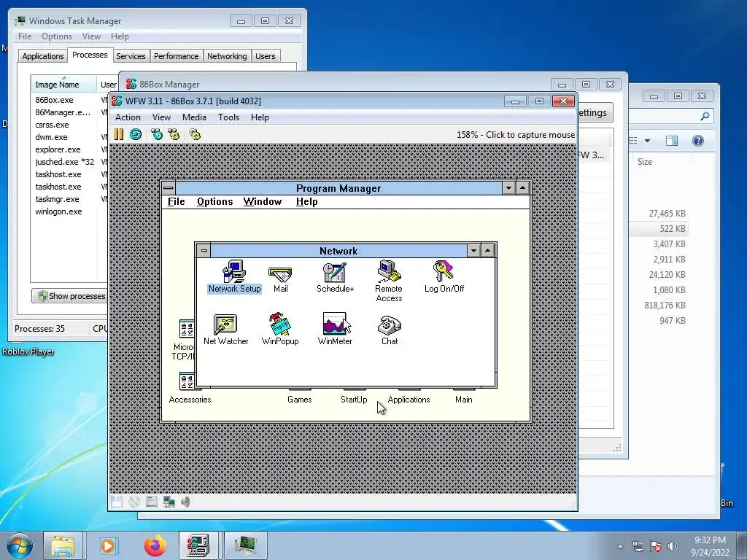Click the search magnifier in Explorer window
This screenshot has height=560, width=747.
(705, 116)
